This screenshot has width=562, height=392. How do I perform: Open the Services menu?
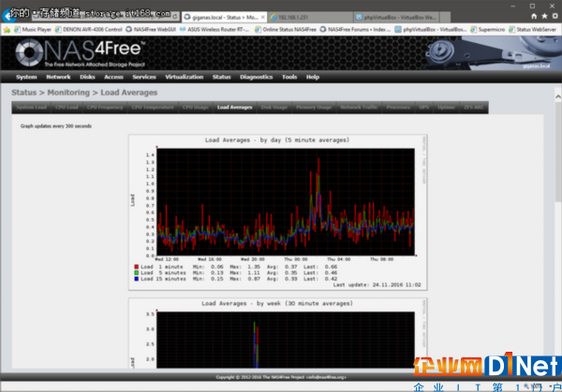click(x=144, y=77)
